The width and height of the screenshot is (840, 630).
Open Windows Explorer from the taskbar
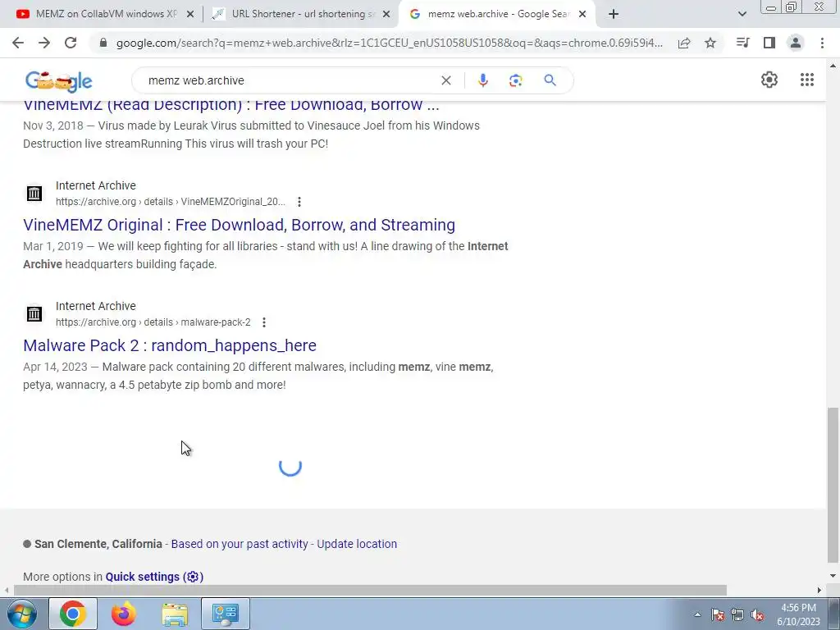(x=175, y=614)
